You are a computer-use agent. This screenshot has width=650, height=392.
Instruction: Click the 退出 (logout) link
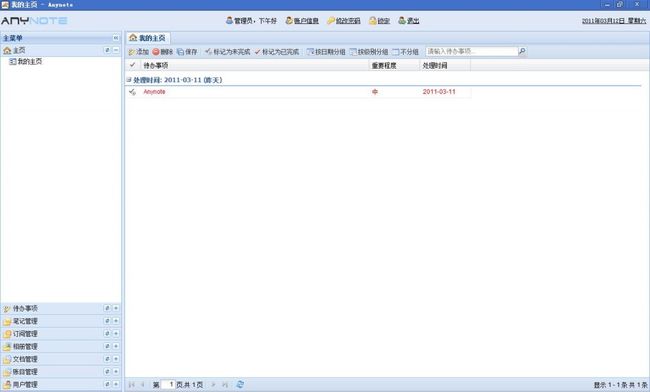click(x=409, y=21)
